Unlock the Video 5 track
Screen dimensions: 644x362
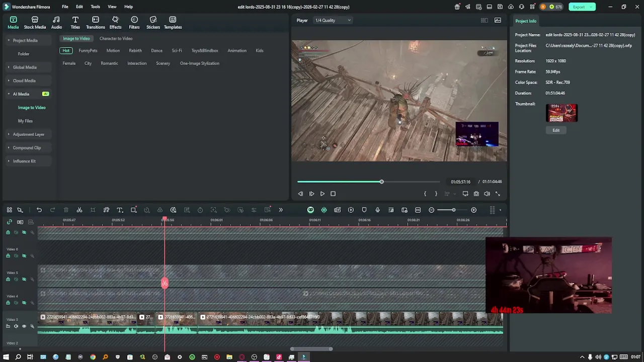click(8, 280)
